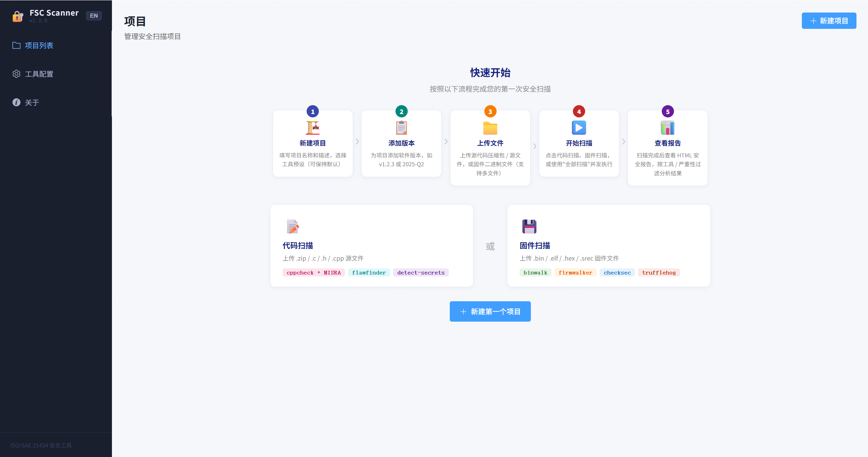
Task: Click step number 3 badge
Action: tap(490, 111)
